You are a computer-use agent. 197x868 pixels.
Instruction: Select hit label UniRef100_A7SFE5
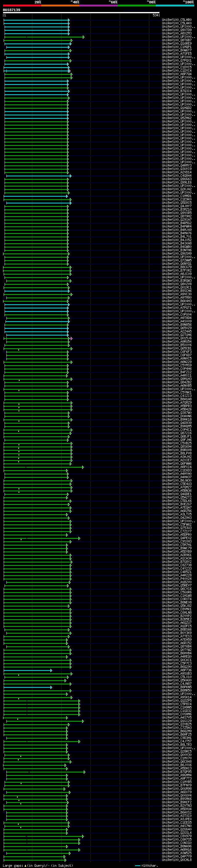pos(177,54)
